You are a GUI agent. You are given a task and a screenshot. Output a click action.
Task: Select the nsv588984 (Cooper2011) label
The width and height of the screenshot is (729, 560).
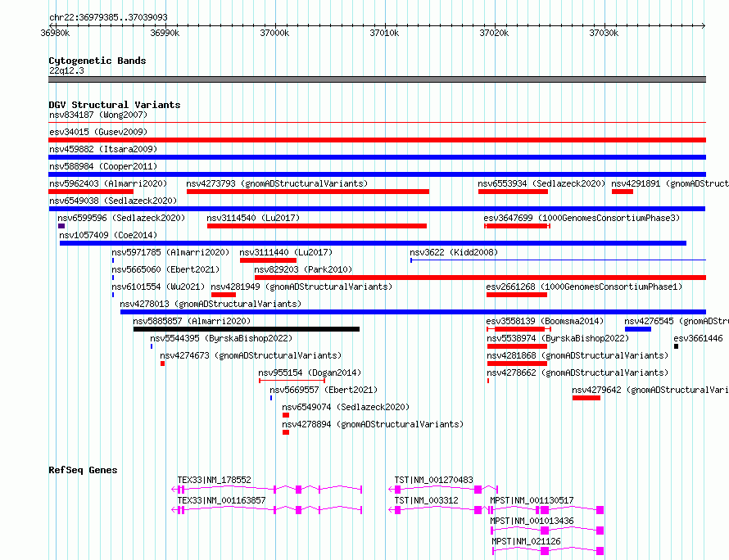[x=103, y=166]
